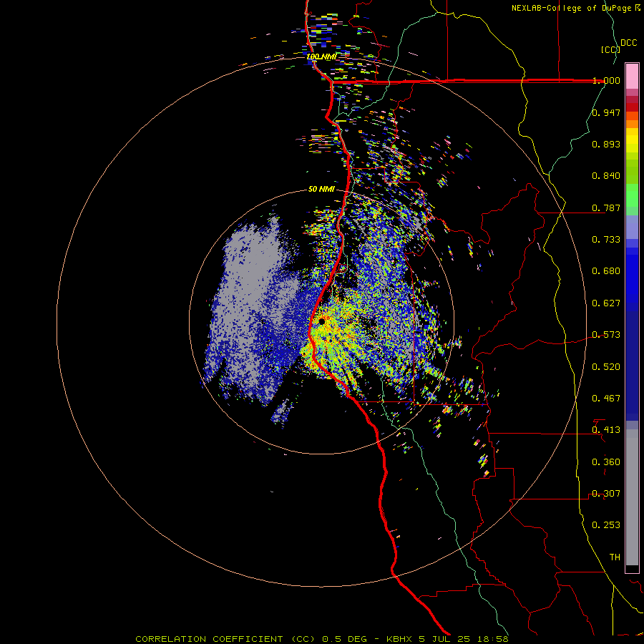Click the 18:58 timestamp in the caption
Viewport: 644px width, 644px height.
pyautogui.click(x=493, y=639)
